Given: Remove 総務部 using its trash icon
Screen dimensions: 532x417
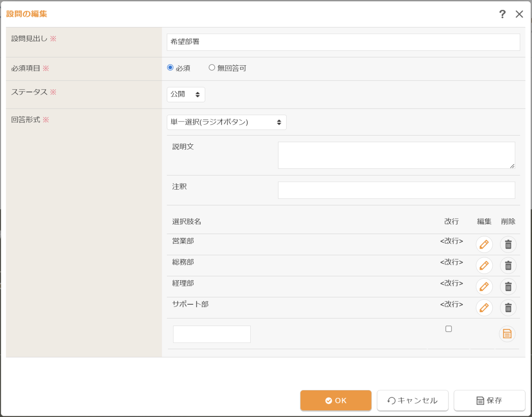Looking at the screenshot, I should coord(508,266).
